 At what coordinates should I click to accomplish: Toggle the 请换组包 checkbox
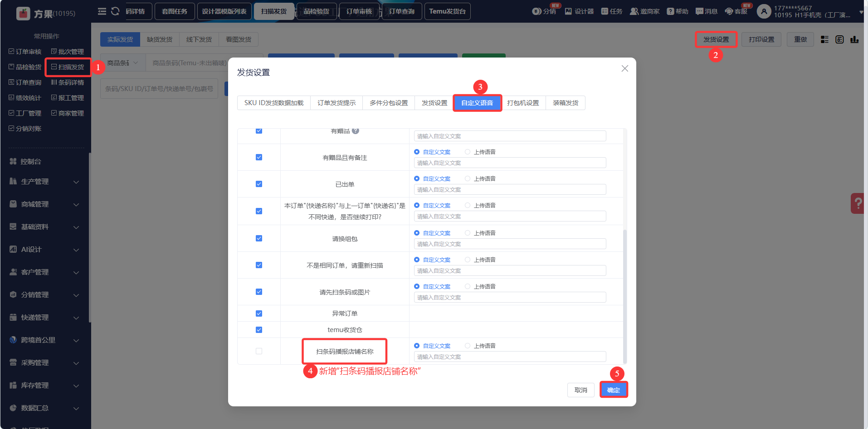pos(259,238)
